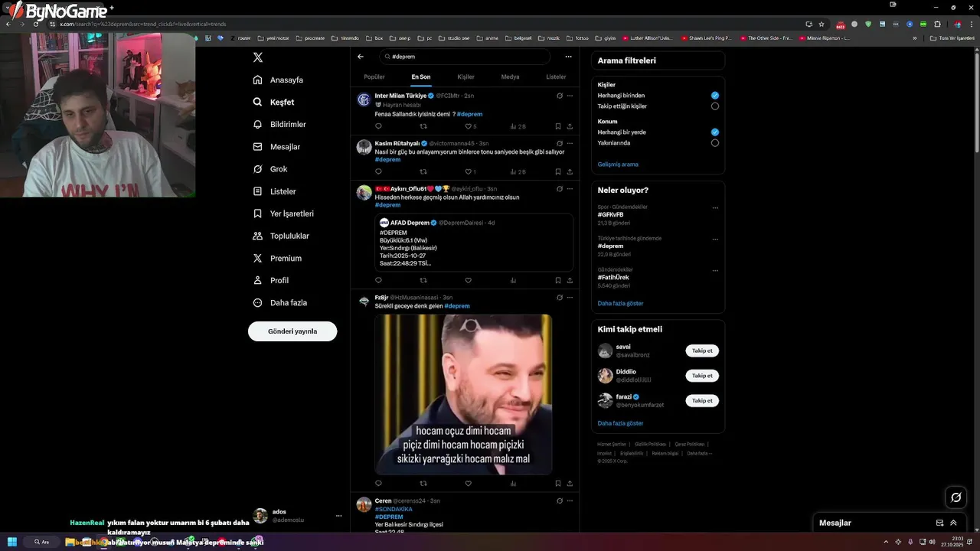Bookmark Inter Milan Türkiye's post
980x551 pixels.
pyautogui.click(x=557, y=126)
